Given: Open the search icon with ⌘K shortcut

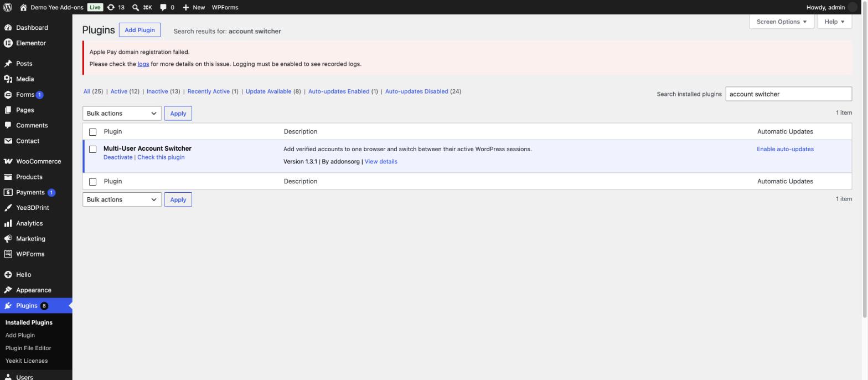Looking at the screenshot, I should 135,7.
